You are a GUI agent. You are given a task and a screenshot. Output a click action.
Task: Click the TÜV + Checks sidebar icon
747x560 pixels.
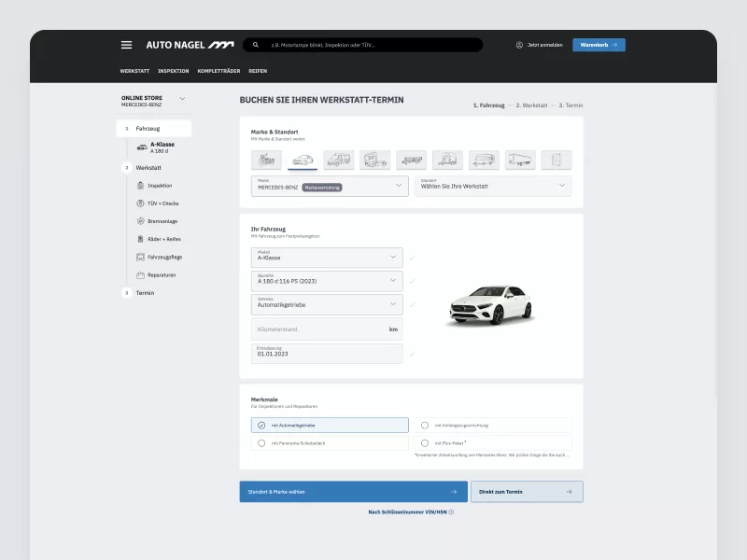coord(140,203)
